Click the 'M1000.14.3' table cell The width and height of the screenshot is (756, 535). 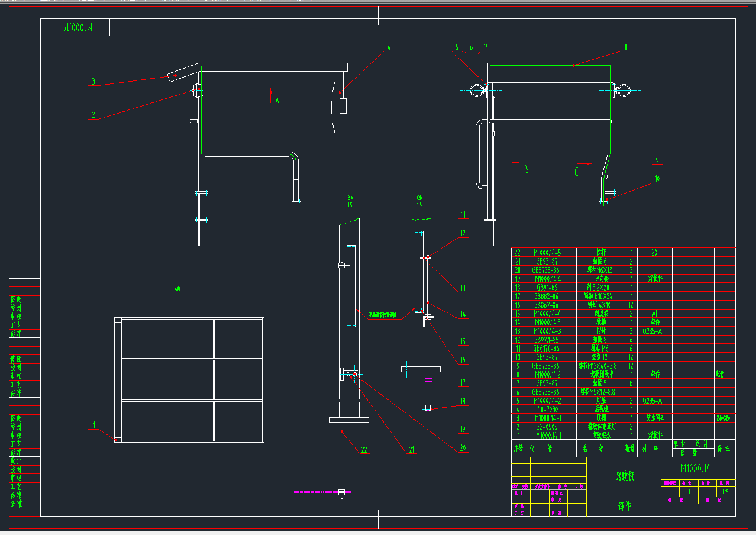pos(547,323)
